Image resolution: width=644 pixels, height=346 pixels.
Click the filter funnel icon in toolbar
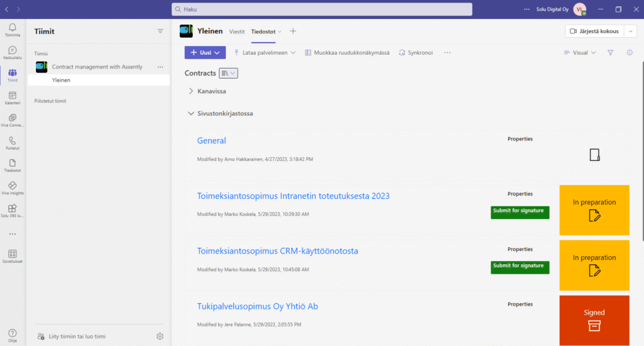click(610, 53)
